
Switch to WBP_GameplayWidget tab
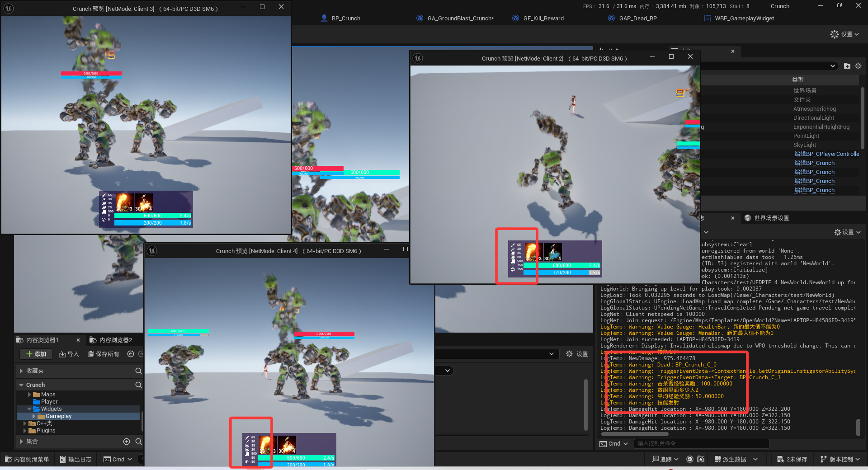(739, 18)
